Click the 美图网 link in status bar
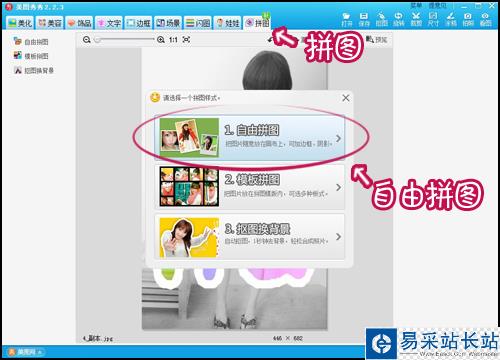This screenshot has height=360, width=500. click(x=25, y=352)
